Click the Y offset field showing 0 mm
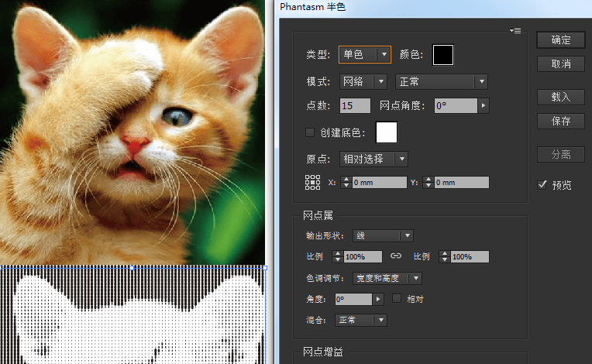 461,183
